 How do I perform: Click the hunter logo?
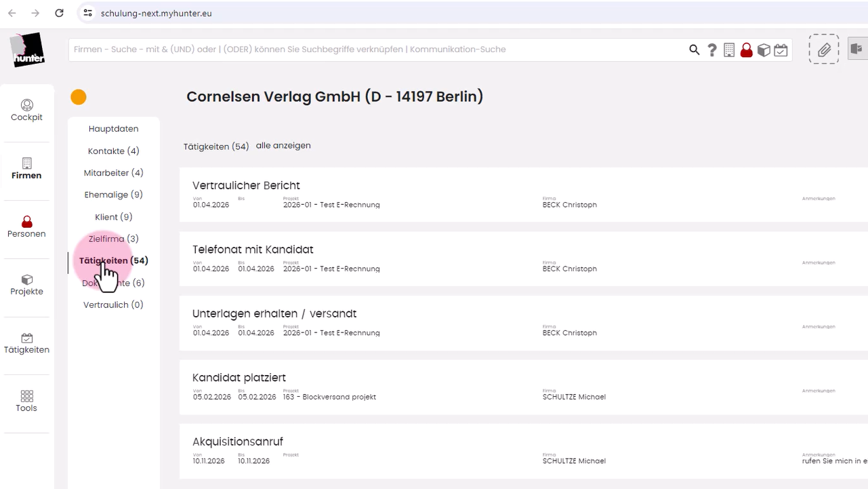pyautogui.click(x=28, y=50)
